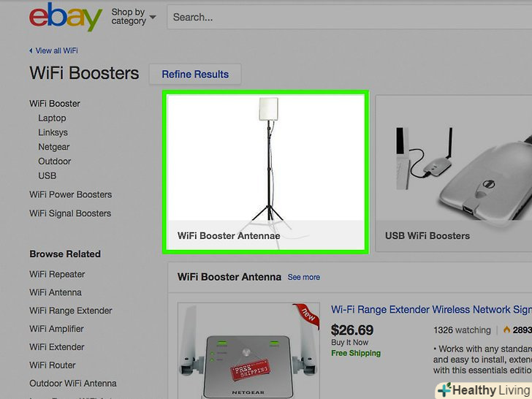This screenshot has height=399, width=532.
Task: Choose the Outdoor subcategory
Action: (54, 161)
